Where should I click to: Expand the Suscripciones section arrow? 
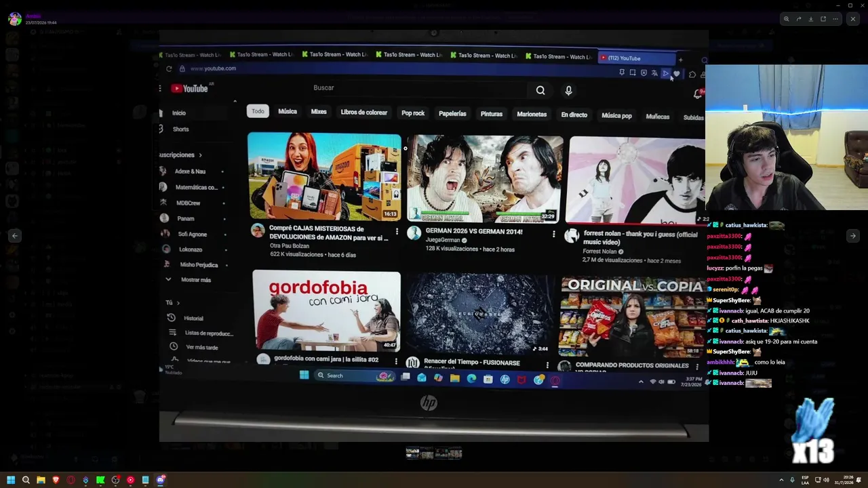[x=200, y=155]
